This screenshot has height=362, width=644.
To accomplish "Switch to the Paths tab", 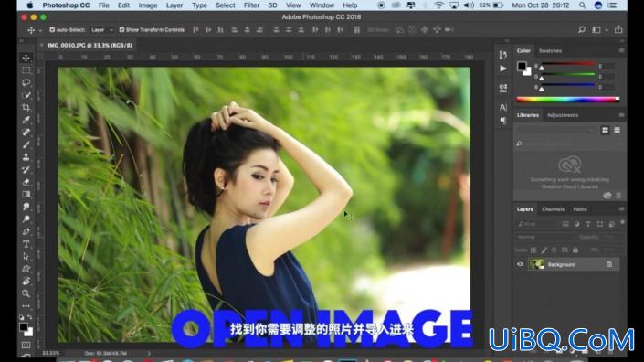I will (580, 209).
